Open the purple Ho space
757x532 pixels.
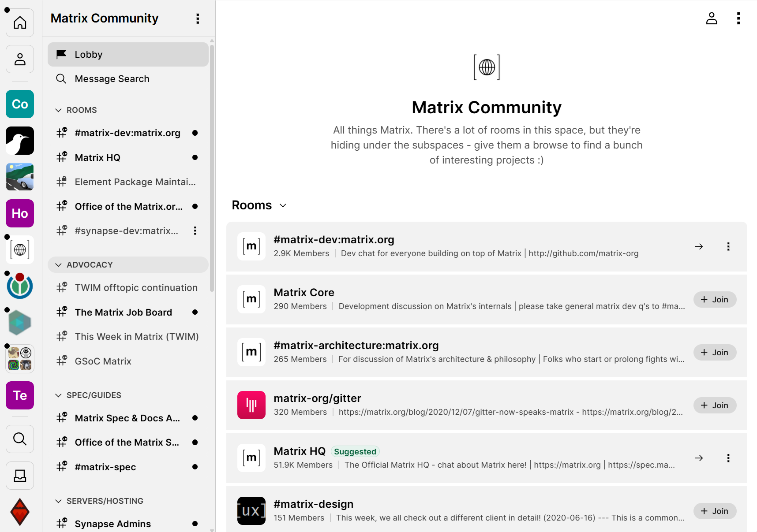click(20, 213)
